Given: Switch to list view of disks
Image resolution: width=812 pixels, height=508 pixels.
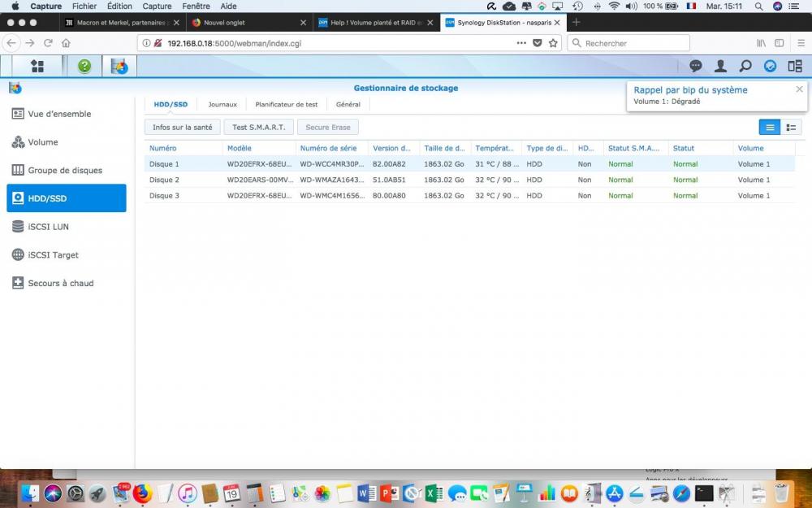Looking at the screenshot, I should [x=769, y=127].
